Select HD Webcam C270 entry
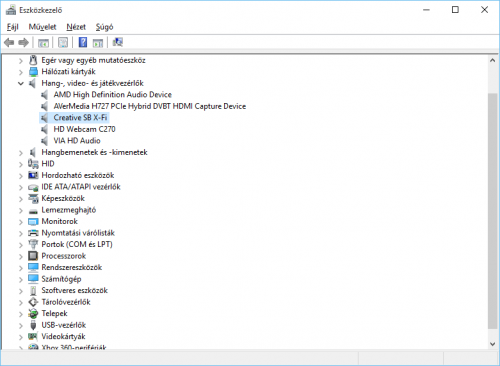Image resolution: width=500 pixels, height=366 pixels. coord(84,129)
